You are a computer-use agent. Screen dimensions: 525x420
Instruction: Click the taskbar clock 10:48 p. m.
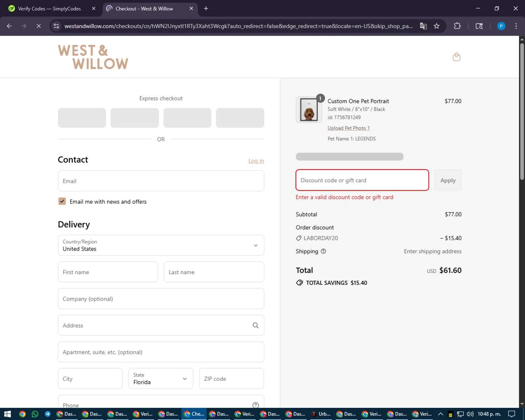coord(489,414)
